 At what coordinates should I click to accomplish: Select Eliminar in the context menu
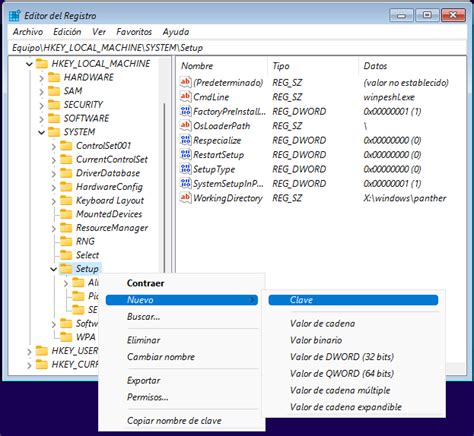tap(182, 340)
